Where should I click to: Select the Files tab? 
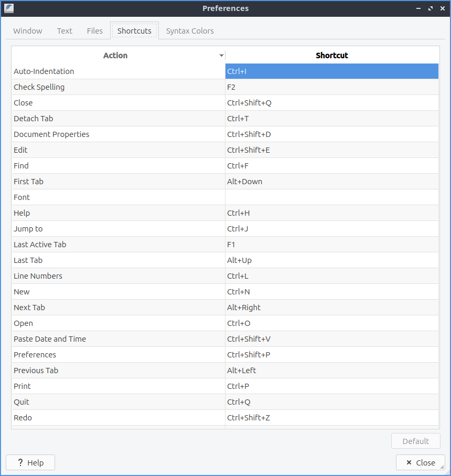(95, 31)
